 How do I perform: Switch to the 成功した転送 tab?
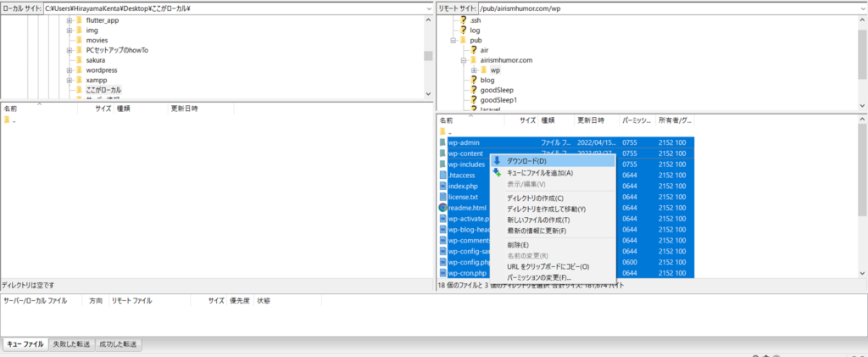[119, 344]
